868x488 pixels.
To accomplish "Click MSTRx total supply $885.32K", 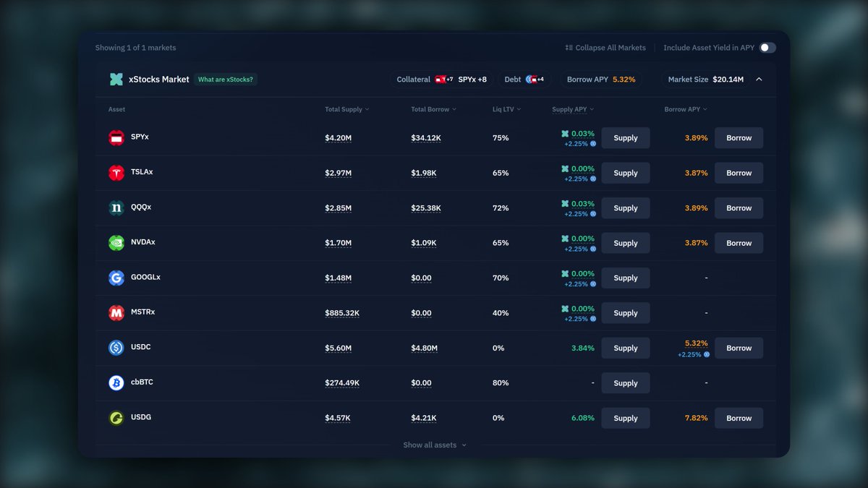I will 342,313.
